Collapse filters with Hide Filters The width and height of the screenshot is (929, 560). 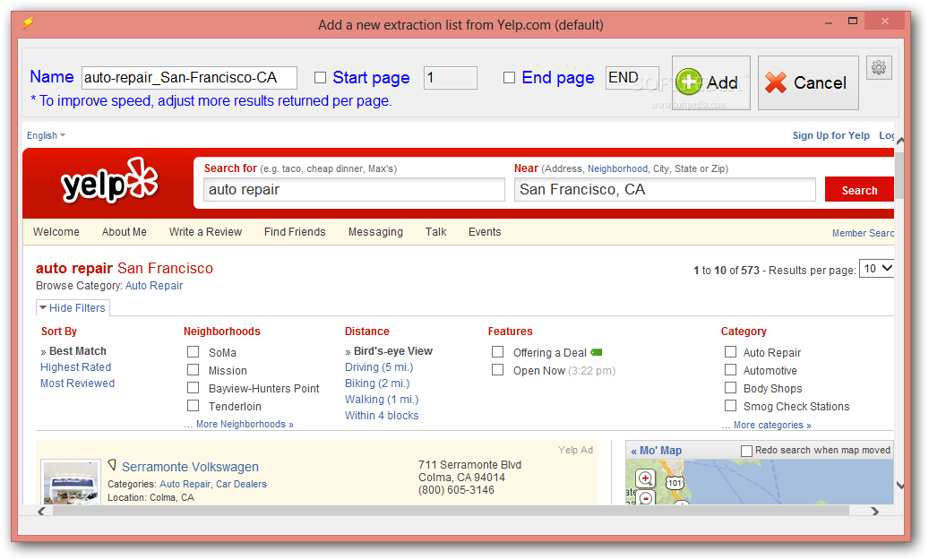(73, 308)
